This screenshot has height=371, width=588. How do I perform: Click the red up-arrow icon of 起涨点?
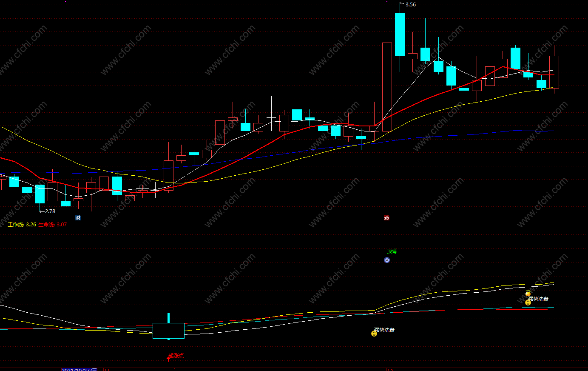click(168, 358)
